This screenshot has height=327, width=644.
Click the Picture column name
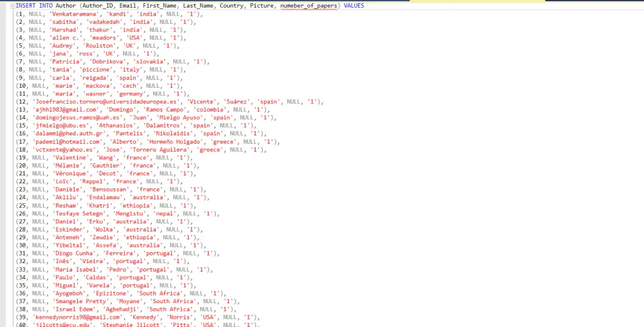pyautogui.click(x=261, y=6)
